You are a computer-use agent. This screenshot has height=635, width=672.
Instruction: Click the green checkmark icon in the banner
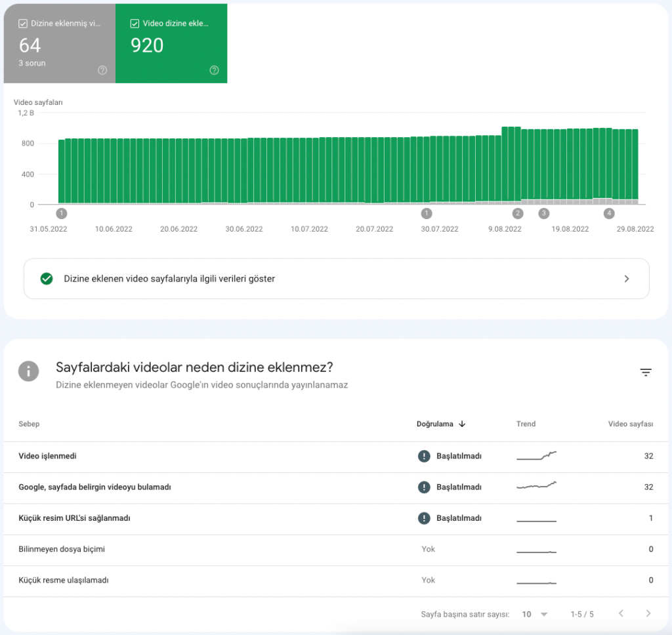47,278
